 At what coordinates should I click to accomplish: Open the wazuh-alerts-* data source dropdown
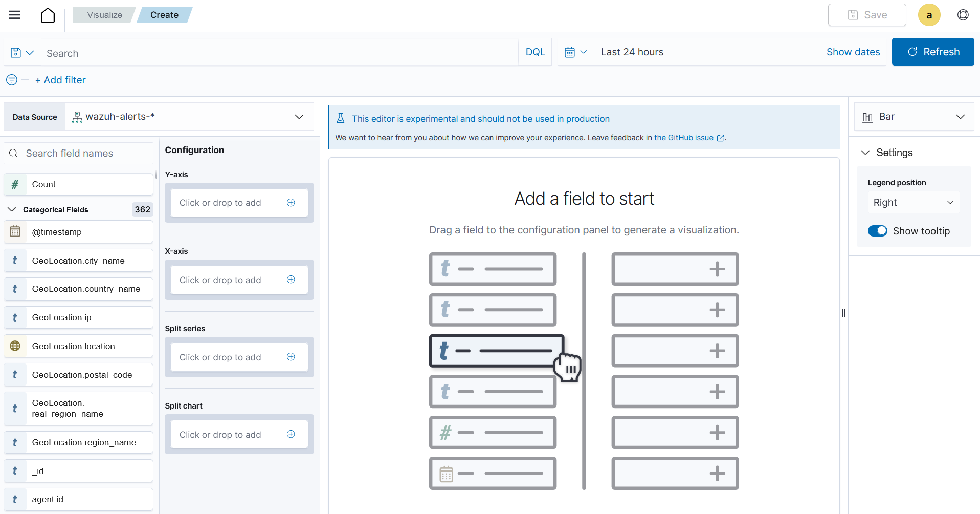pyautogui.click(x=299, y=116)
